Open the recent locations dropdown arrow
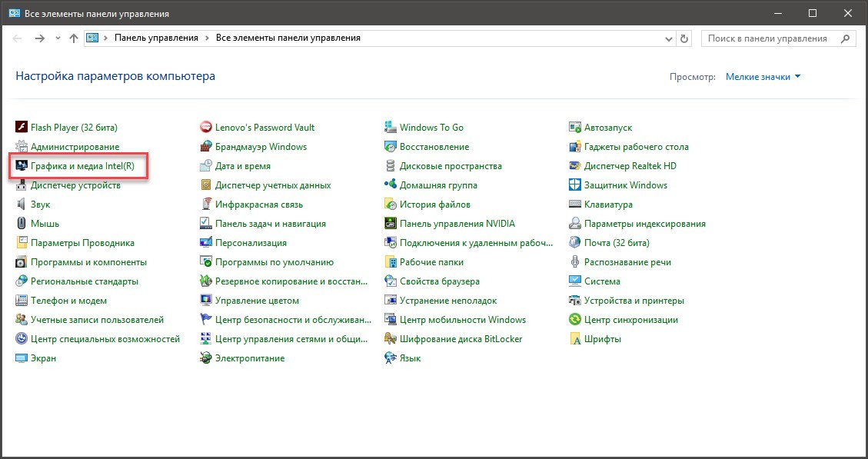 click(x=58, y=38)
